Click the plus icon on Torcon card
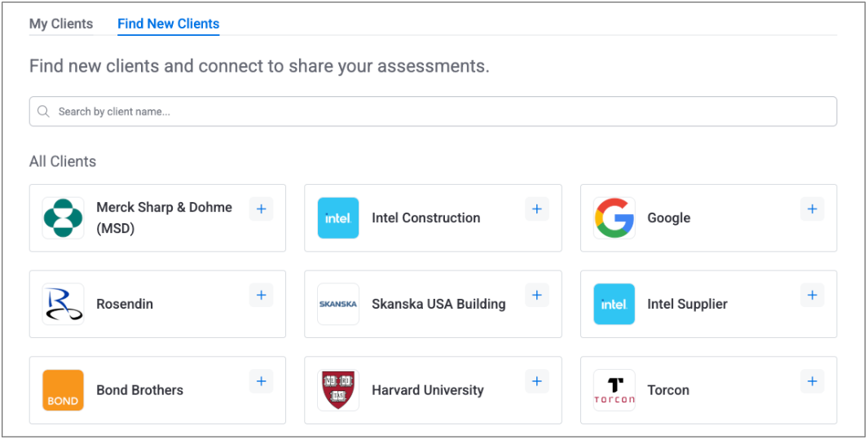The width and height of the screenshot is (868, 439). tap(812, 381)
